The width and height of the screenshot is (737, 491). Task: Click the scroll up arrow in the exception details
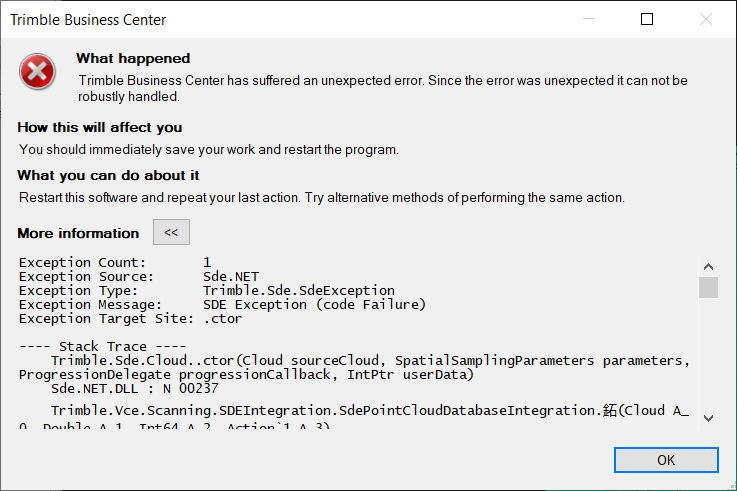coord(708,267)
